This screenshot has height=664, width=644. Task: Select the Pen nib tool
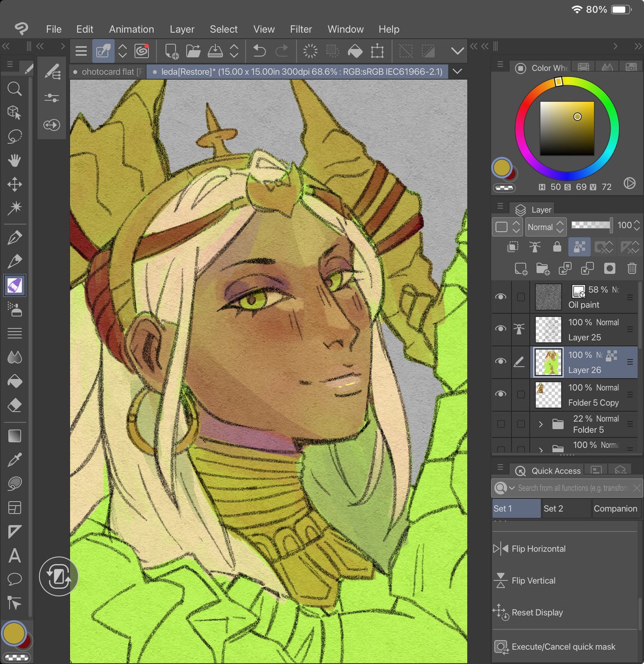click(x=14, y=237)
